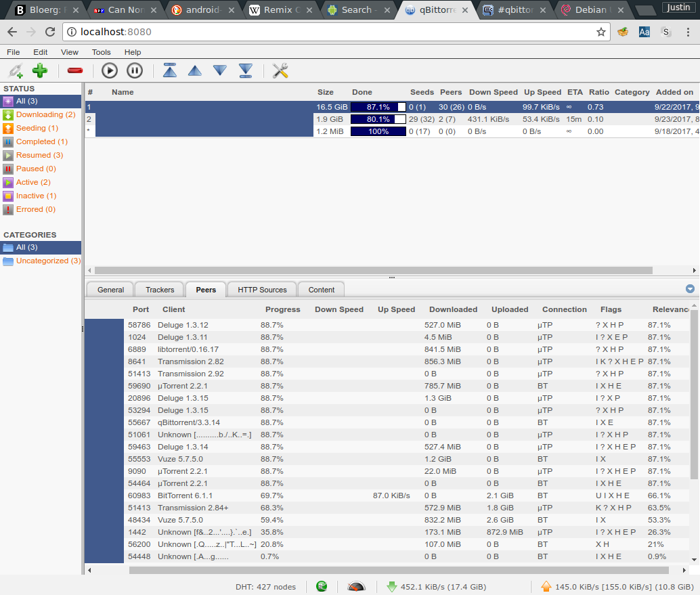Move torrent to bottom of queue
Image resolution: width=700 pixels, height=595 pixels.
[246, 70]
